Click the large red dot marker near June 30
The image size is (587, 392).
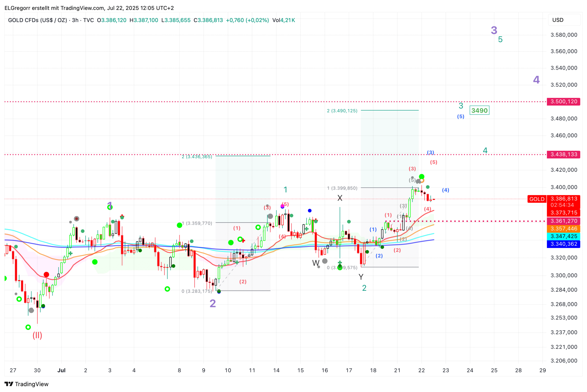[46, 275]
